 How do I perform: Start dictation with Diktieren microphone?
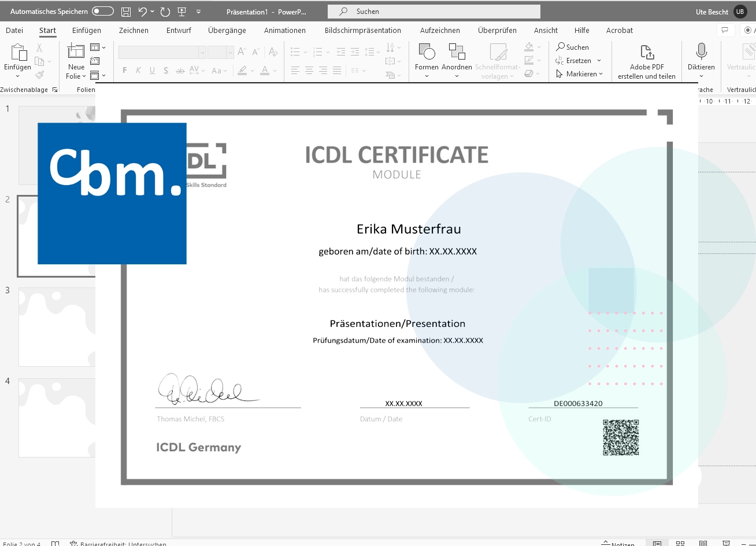pos(701,51)
